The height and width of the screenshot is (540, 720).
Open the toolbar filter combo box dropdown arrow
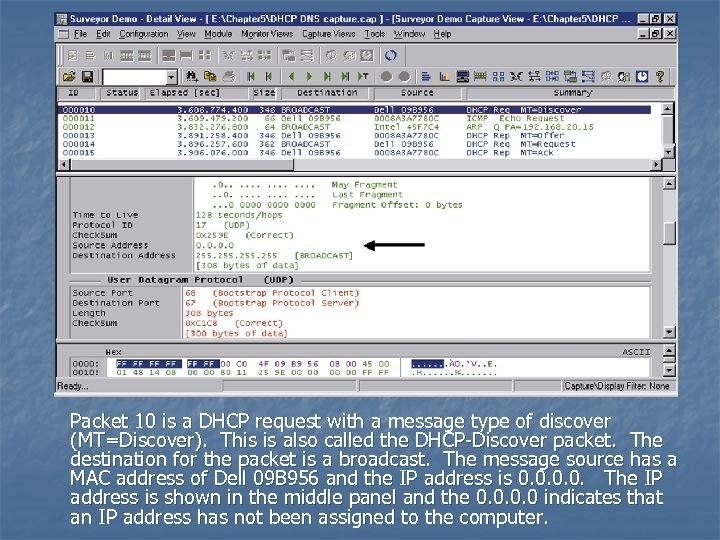pyautogui.click(x=171, y=77)
